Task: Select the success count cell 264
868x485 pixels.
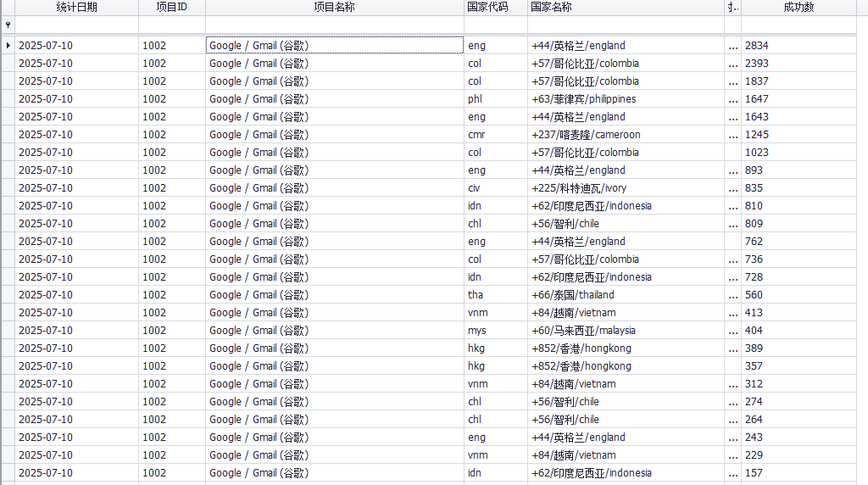Action: (x=798, y=419)
